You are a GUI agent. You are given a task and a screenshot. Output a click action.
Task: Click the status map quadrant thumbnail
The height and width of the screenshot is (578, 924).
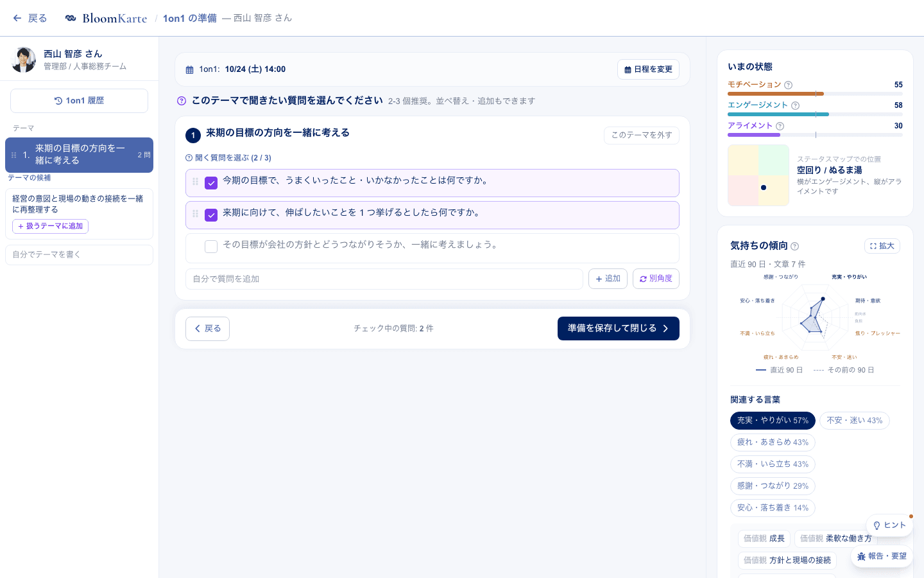coord(758,175)
